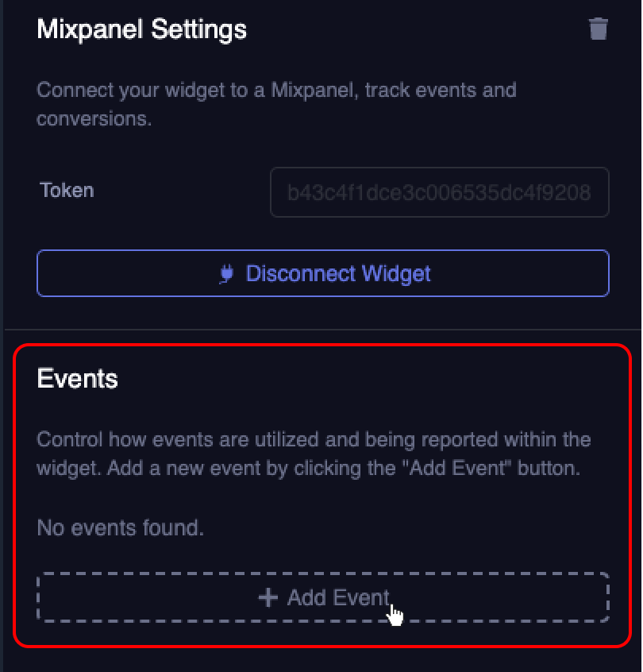
Task: Click the "Add Event" label text
Action: pos(339,597)
